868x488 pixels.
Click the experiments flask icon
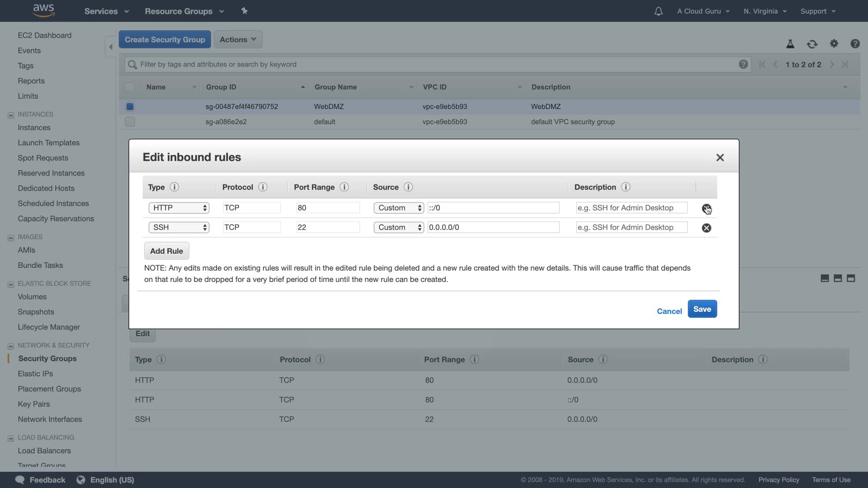[x=790, y=44]
